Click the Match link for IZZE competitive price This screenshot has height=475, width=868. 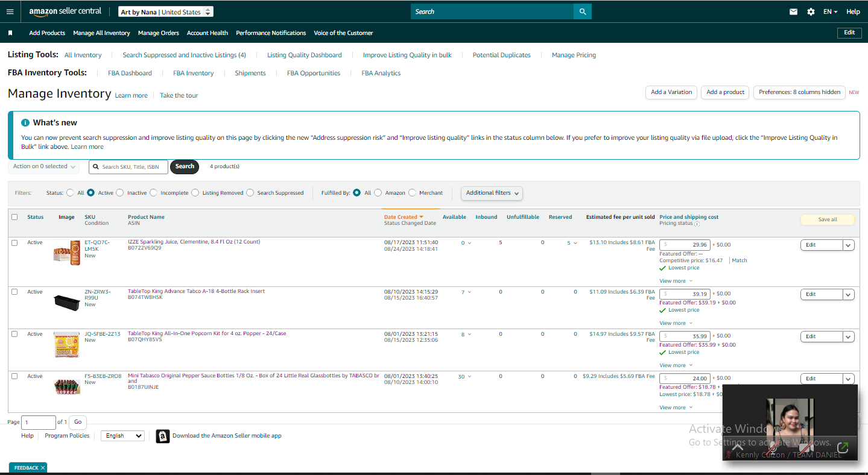click(x=740, y=260)
